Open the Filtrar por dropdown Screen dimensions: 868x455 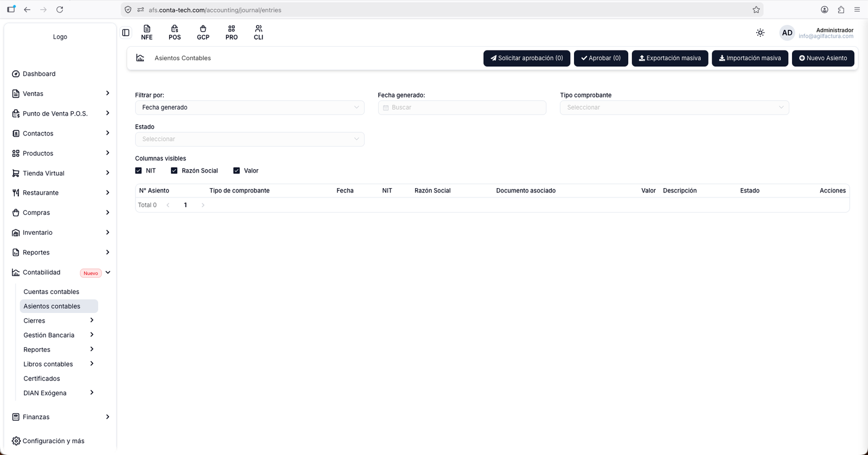[x=250, y=107]
